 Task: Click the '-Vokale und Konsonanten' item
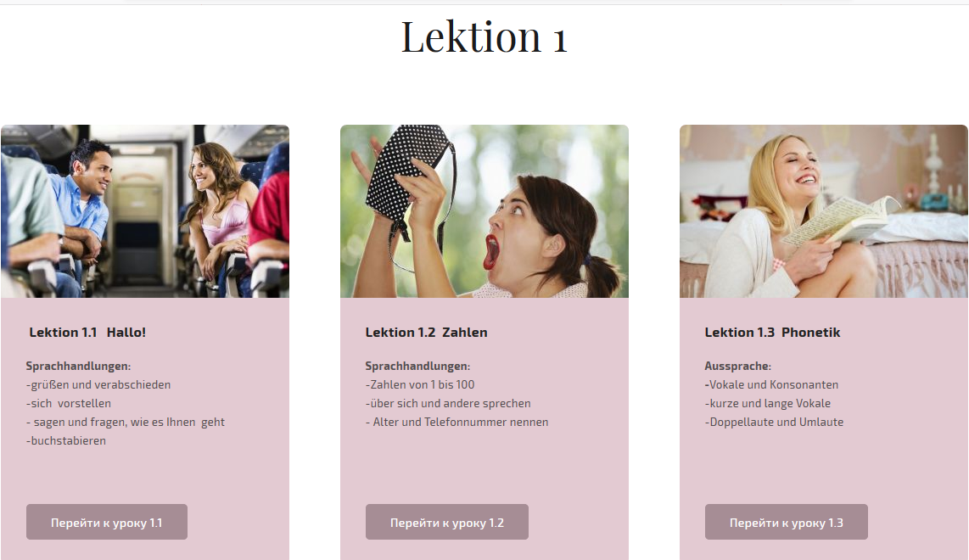[771, 384]
